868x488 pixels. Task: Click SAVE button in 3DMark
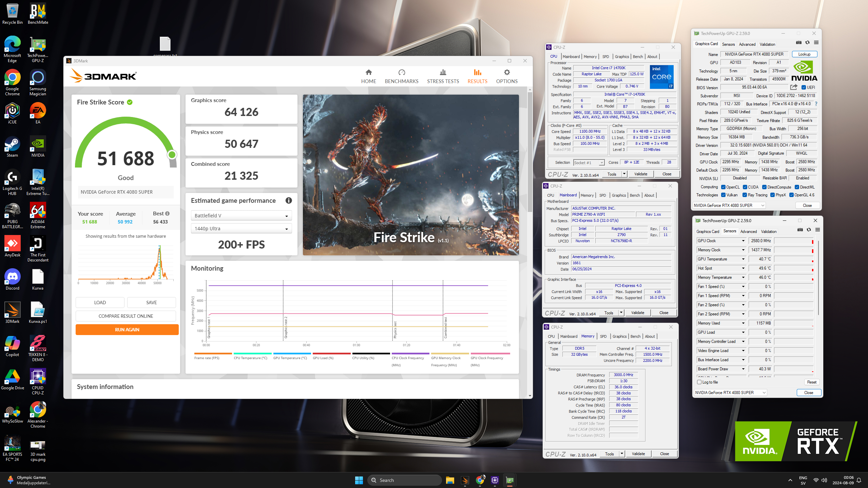(151, 302)
